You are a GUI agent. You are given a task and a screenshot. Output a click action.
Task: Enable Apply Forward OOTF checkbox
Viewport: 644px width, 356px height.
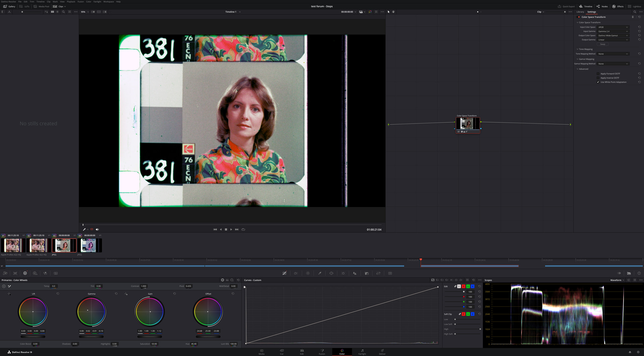pyautogui.click(x=598, y=74)
